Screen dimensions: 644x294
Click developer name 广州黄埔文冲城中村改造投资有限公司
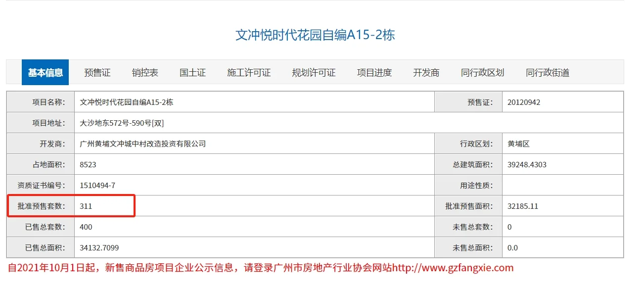click(x=142, y=144)
